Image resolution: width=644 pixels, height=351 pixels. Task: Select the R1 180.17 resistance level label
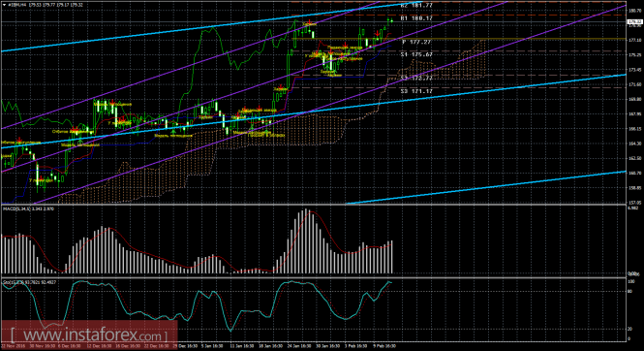[x=416, y=18]
